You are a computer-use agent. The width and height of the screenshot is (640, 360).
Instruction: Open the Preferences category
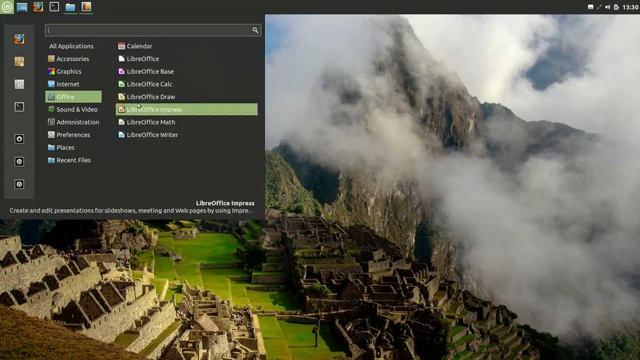[x=69, y=135]
